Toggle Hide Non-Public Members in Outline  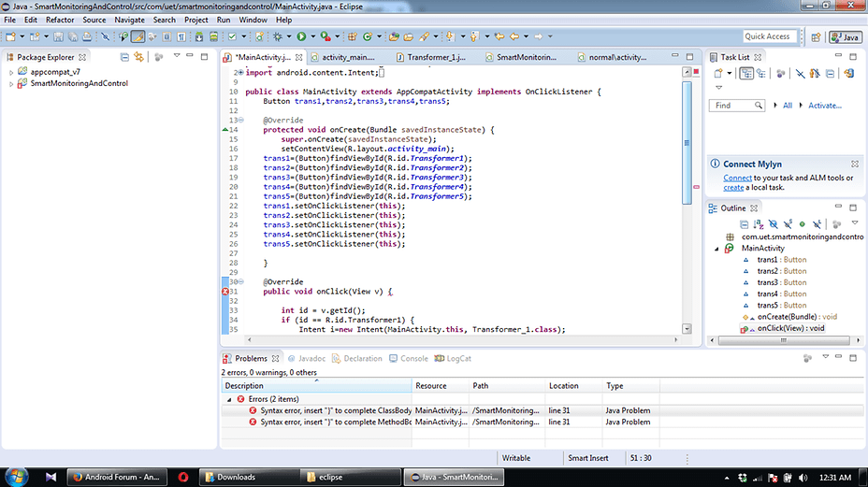(x=803, y=224)
